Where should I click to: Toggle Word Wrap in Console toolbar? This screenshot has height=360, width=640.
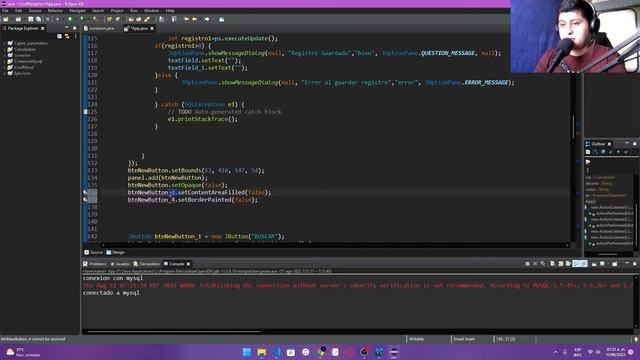[568, 264]
